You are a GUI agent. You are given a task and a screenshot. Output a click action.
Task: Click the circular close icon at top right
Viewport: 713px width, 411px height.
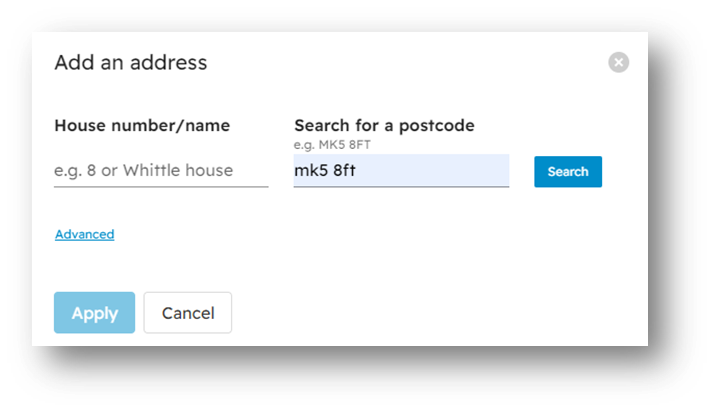pos(618,62)
